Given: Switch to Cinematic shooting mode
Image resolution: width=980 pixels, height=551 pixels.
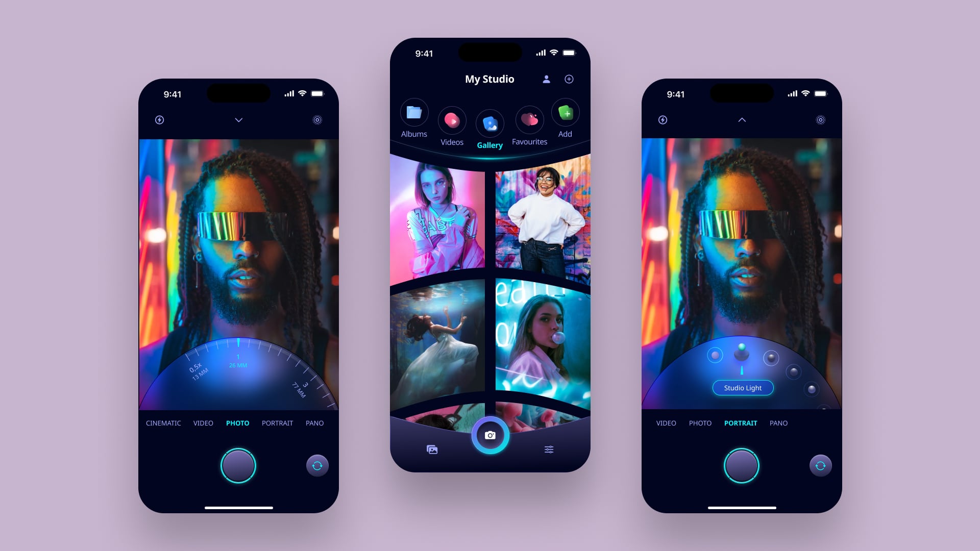Looking at the screenshot, I should point(163,422).
